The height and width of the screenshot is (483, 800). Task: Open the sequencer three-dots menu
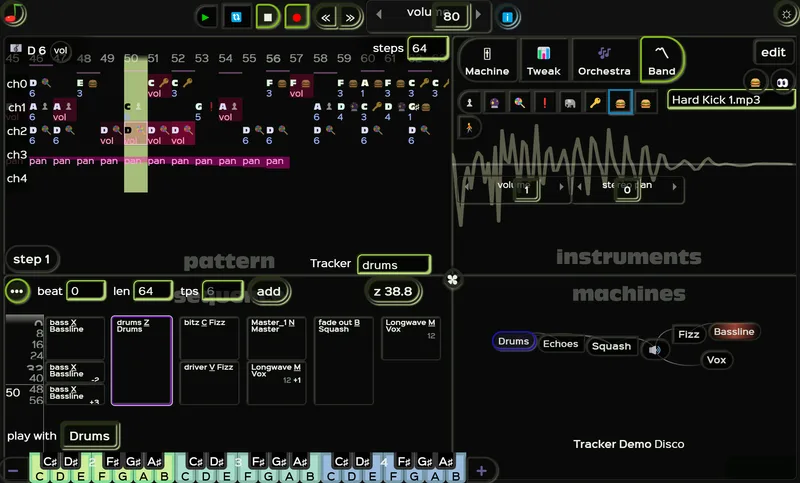pos(17,292)
